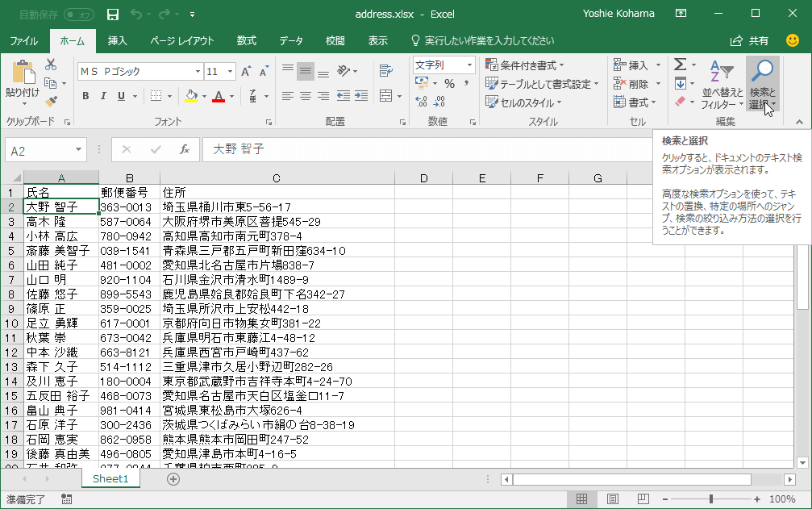812x509 pixels.
Task: Open テーブルとして書式設定 dropdown
Action: click(542, 84)
